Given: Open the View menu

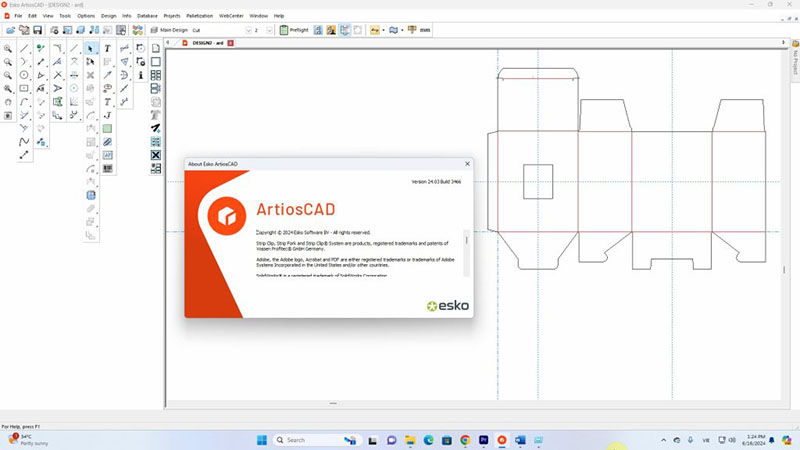Looking at the screenshot, I should pyautogui.click(x=48, y=16).
